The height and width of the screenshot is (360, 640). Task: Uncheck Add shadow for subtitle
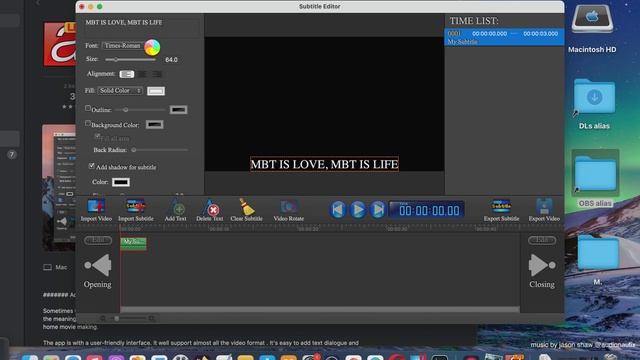pos(91,166)
